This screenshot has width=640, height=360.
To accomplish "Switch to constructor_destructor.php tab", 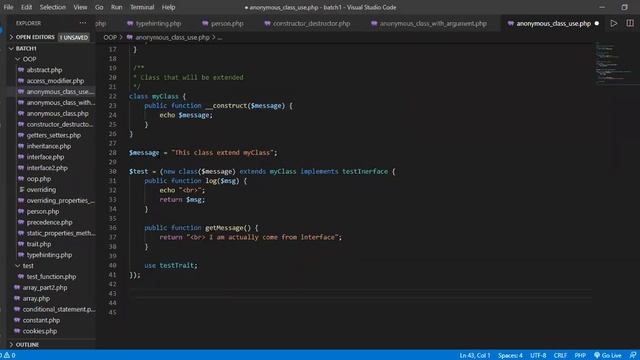I will [307, 24].
